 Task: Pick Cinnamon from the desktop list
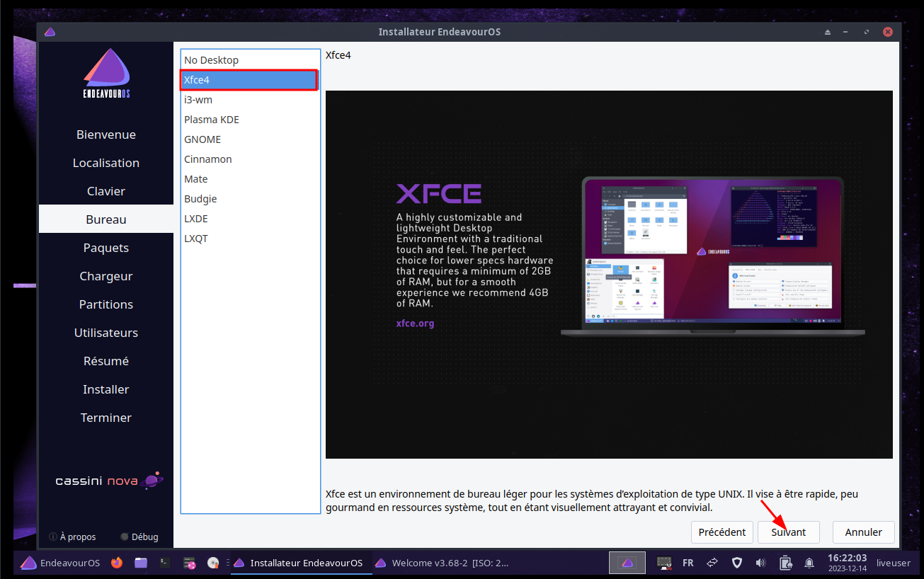(x=208, y=159)
